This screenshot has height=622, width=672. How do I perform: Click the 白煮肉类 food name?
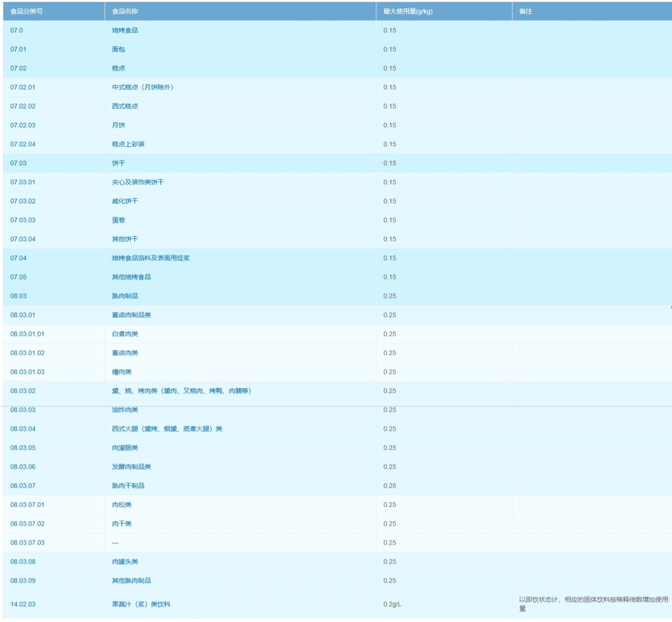pyautogui.click(x=125, y=334)
